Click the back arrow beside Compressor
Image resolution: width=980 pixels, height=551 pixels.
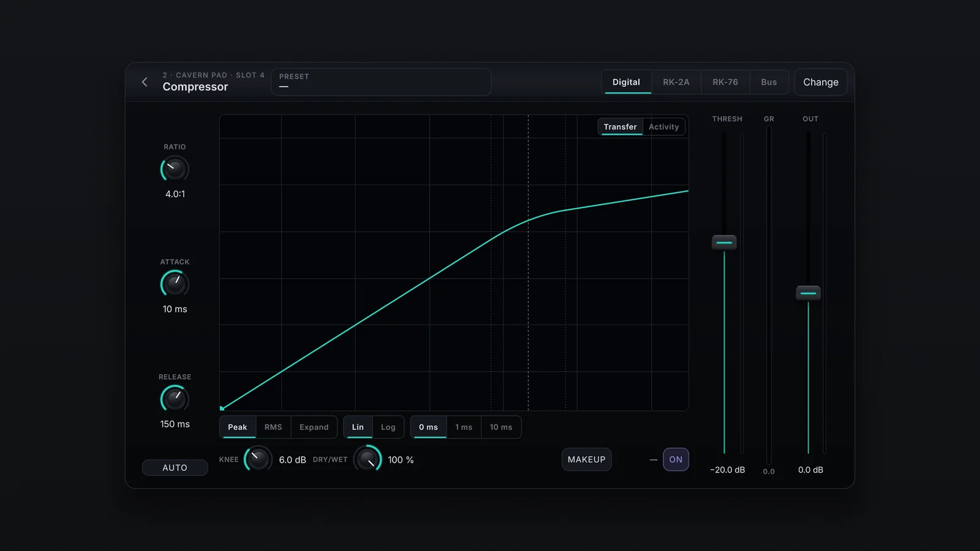tap(145, 82)
